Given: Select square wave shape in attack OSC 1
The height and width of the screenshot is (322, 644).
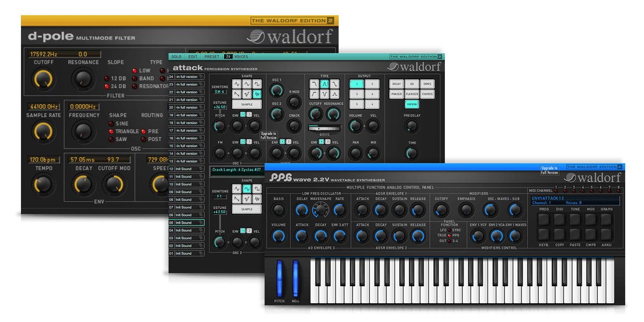Looking at the screenshot, I should [257, 84].
